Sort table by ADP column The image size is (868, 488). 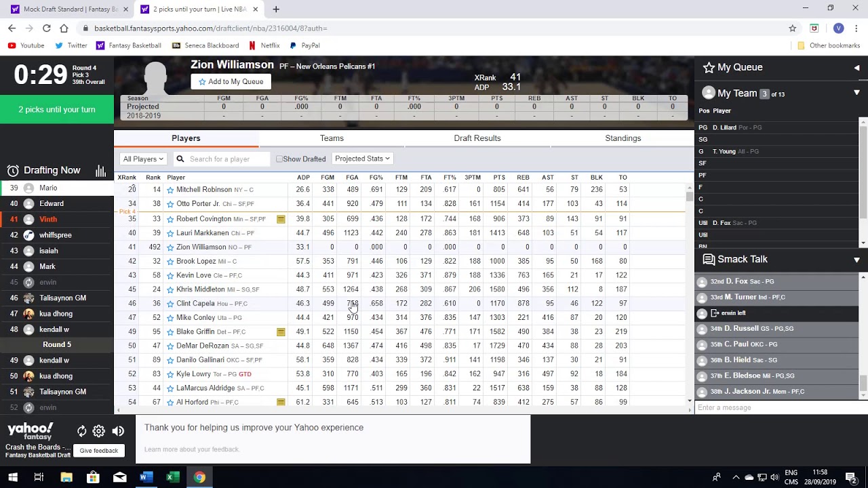coord(303,178)
